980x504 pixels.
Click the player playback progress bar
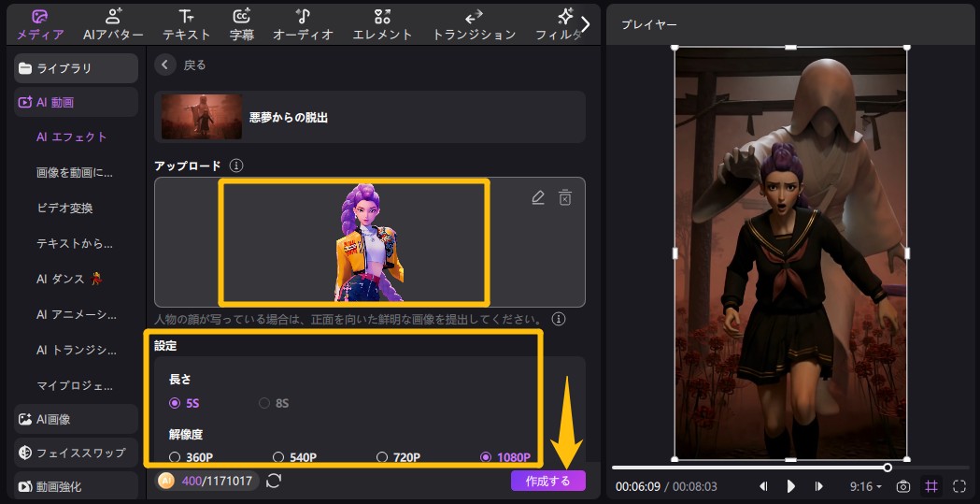[747, 468]
